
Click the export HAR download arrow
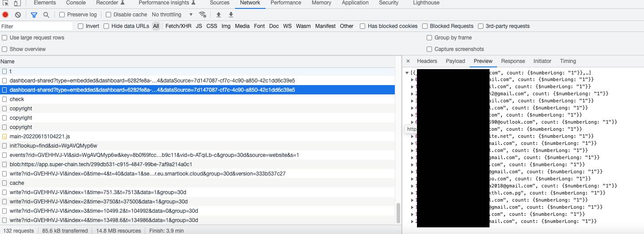click(x=231, y=15)
